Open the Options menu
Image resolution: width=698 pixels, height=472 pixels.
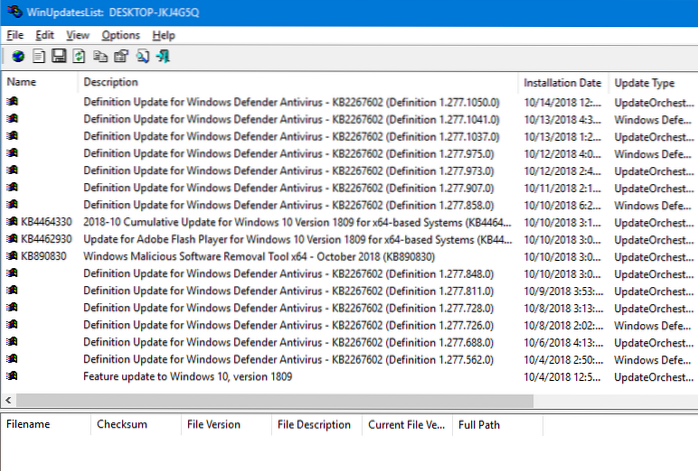click(120, 35)
